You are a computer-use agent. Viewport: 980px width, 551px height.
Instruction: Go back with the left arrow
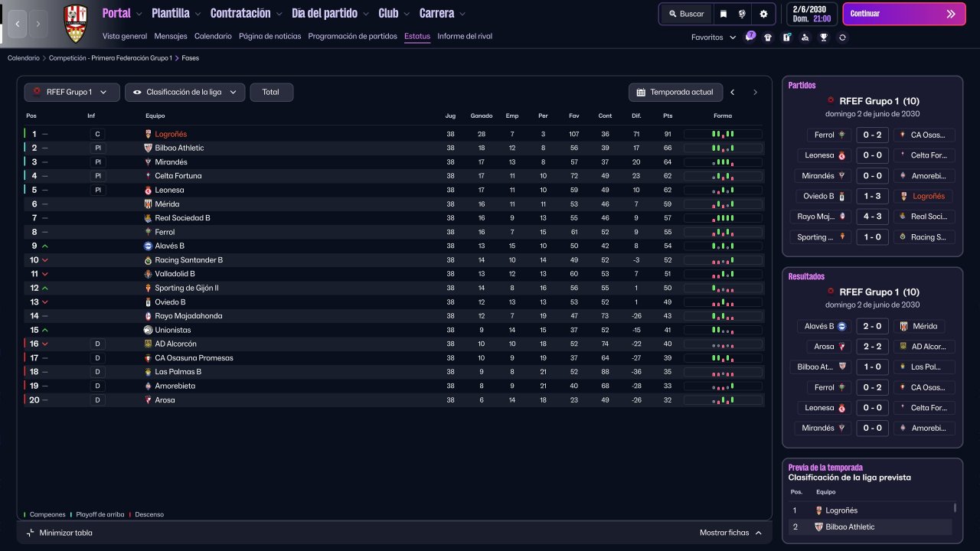point(18,24)
